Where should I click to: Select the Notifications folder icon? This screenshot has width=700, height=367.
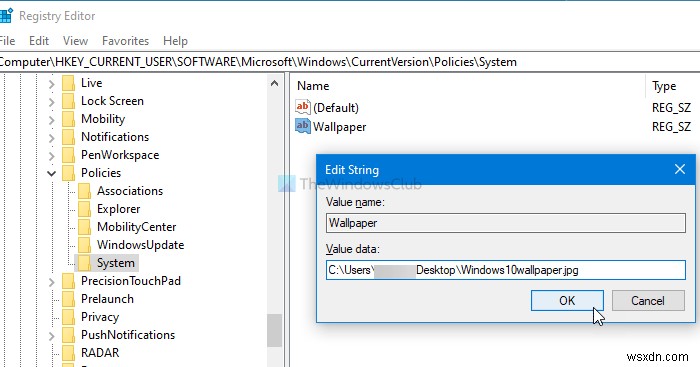point(68,137)
